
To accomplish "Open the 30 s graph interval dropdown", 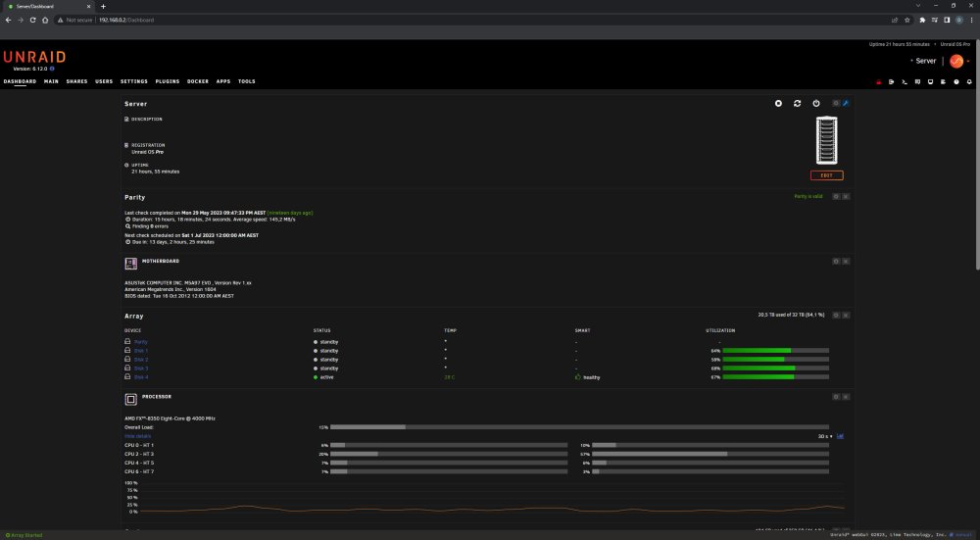I will (x=825, y=436).
